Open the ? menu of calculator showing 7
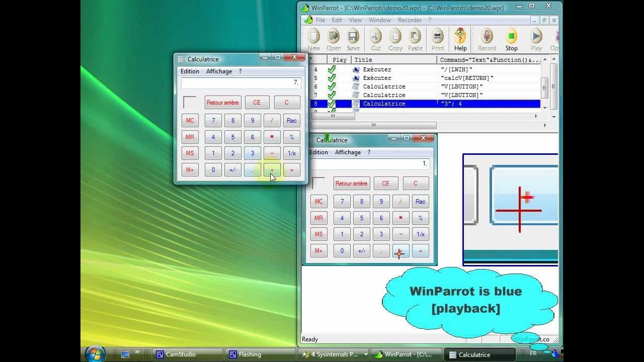Viewport: 644px width, 362px height. [x=240, y=71]
